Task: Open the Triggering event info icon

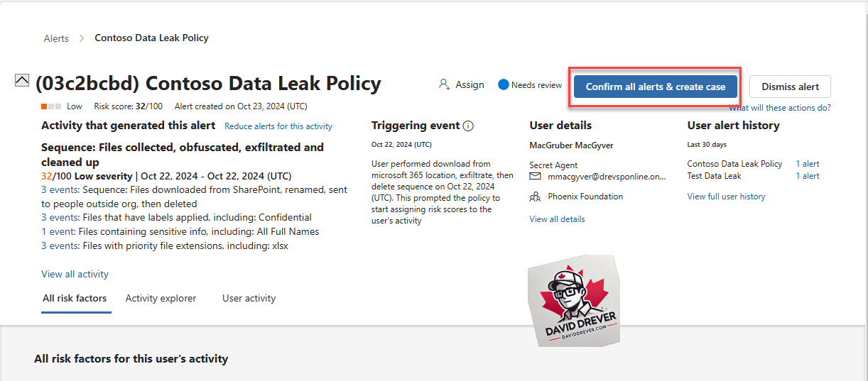Action: [468, 126]
